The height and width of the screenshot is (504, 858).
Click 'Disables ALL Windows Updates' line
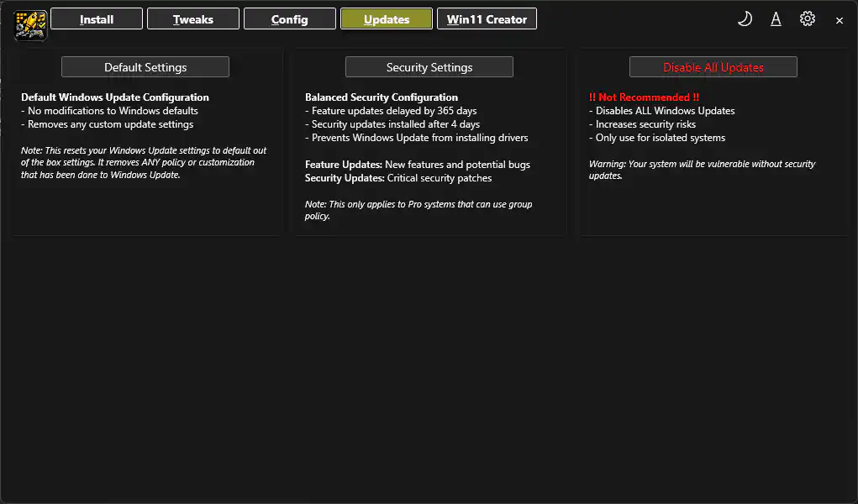pyautogui.click(x=662, y=111)
